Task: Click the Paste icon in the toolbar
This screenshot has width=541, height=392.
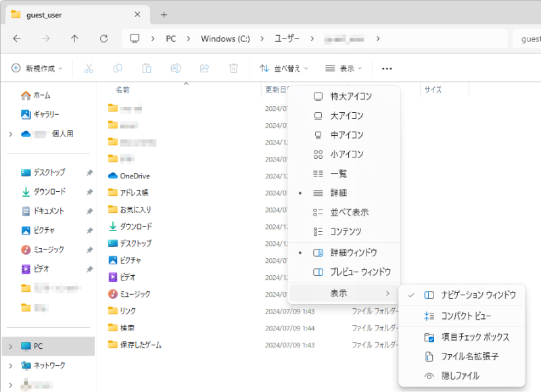Action: coord(146,68)
